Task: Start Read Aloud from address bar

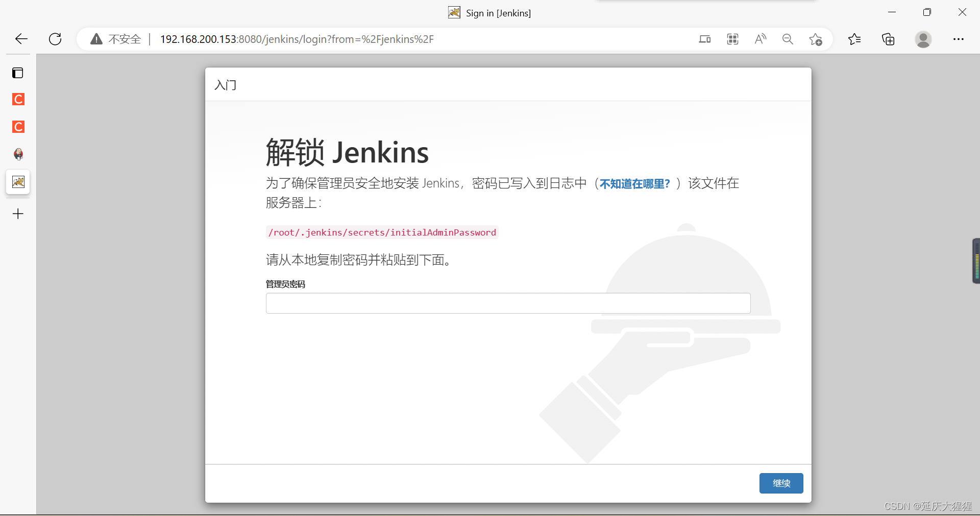Action: pyautogui.click(x=760, y=39)
